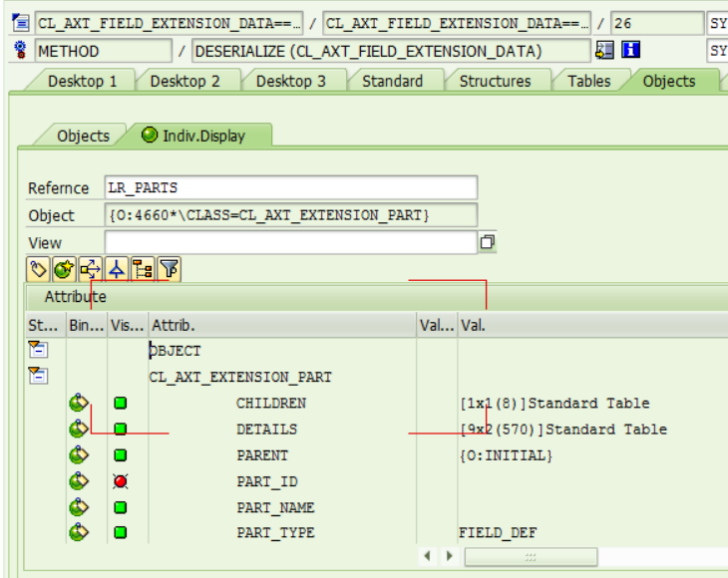The width and height of the screenshot is (728, 578).
Task: Click red visibility icon for PART_ID
Action: tap(121, 481)
